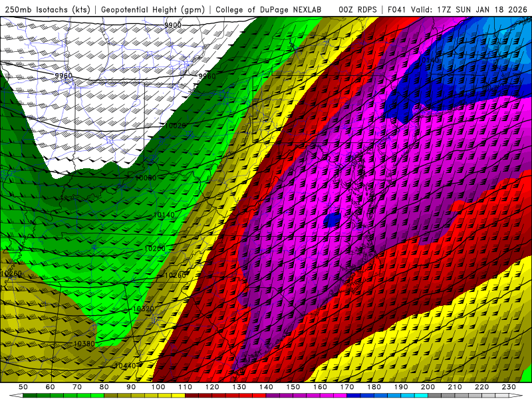The width and height of the screenshot is (532, 399).
Task: Click the small dark blue wind maximum patch
Action: click(332, 220)
